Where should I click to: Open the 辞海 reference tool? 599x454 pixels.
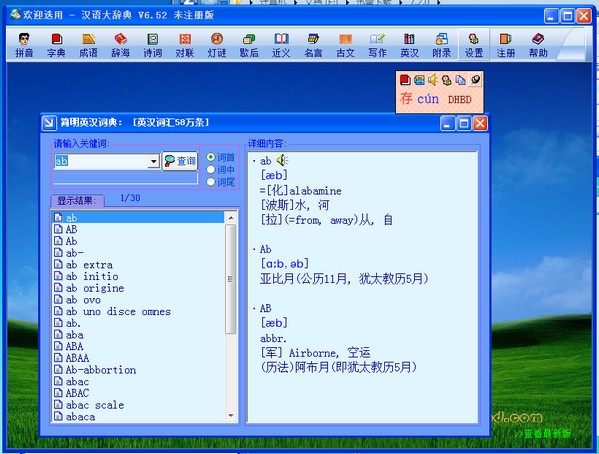121,45
